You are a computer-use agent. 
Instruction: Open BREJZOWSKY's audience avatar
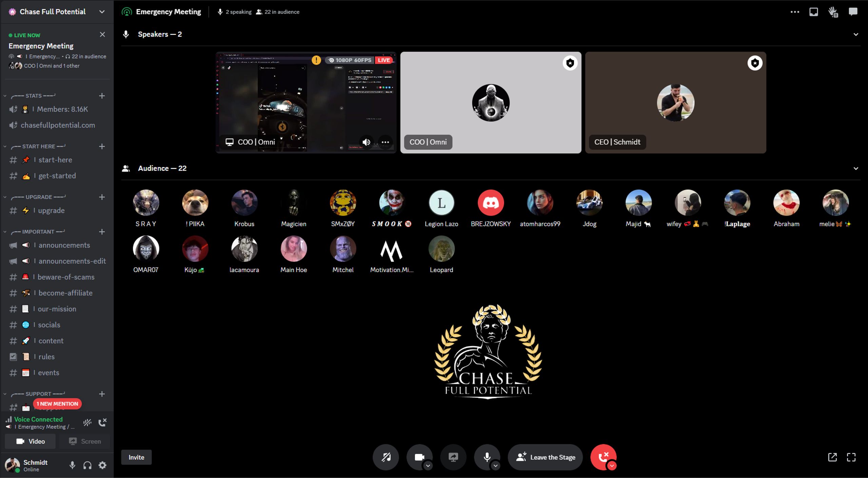pos(491,203)
